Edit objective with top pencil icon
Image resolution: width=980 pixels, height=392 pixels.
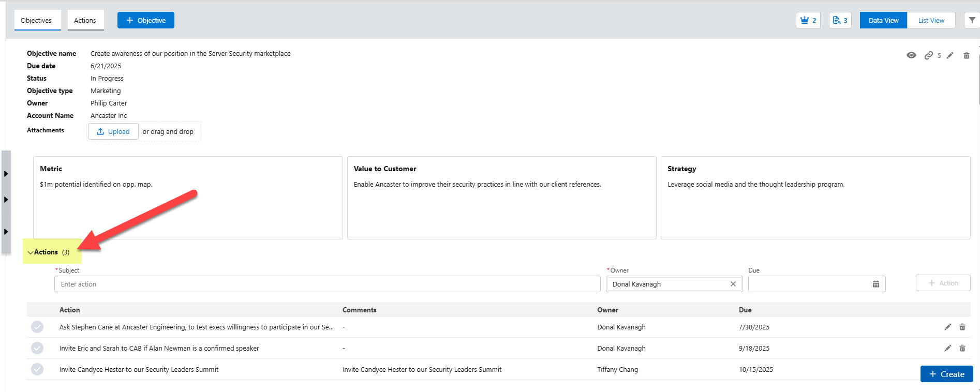coord(950,55)
